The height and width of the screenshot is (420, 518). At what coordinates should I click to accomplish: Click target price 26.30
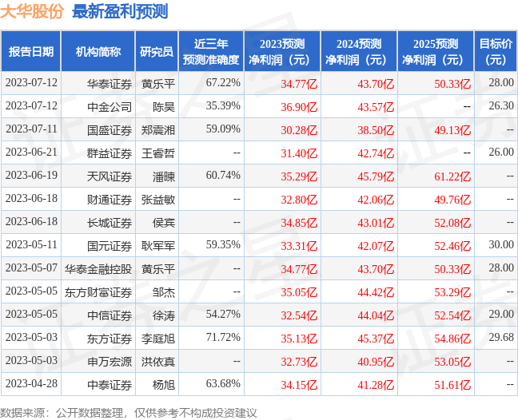point(501,105)
